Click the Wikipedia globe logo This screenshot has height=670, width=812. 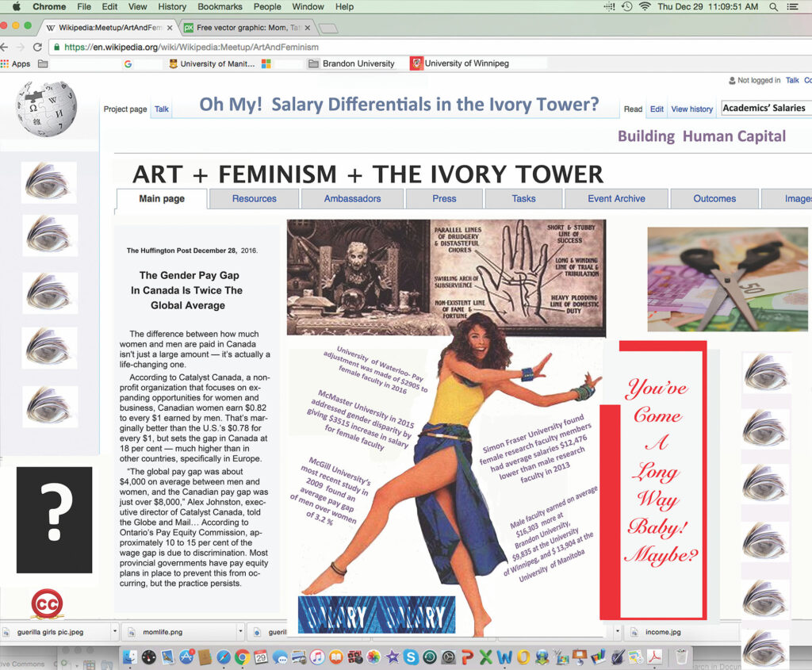coord(46,108)
